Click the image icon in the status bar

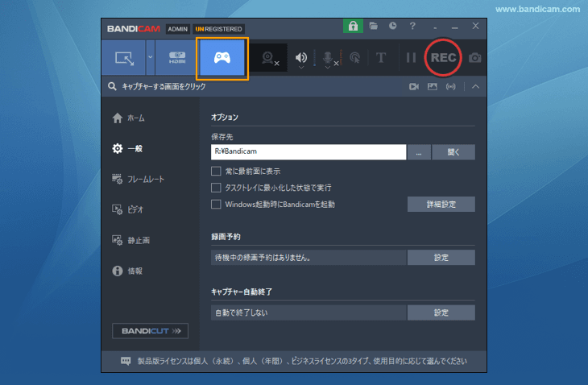click(432, 87)
